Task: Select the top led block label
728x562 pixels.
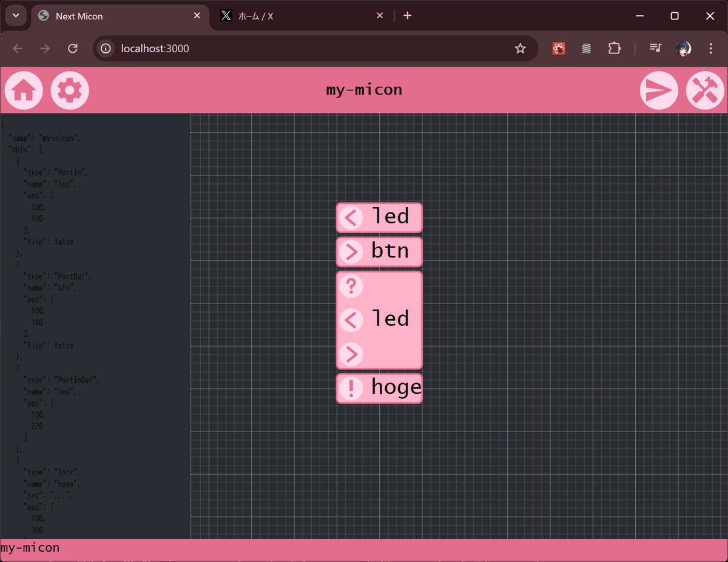Action: click(390, 216)
